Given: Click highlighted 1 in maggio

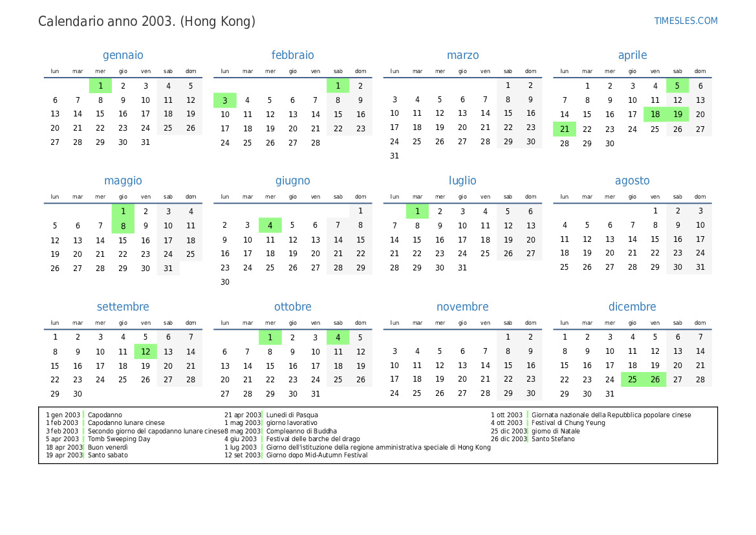Looking at the screenshot, I should coord(123,212).
